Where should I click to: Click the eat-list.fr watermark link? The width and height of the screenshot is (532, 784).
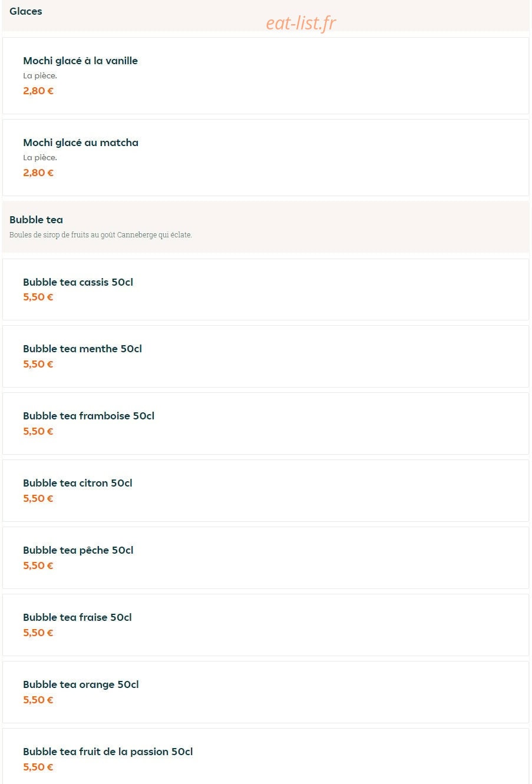pos(301,22)
